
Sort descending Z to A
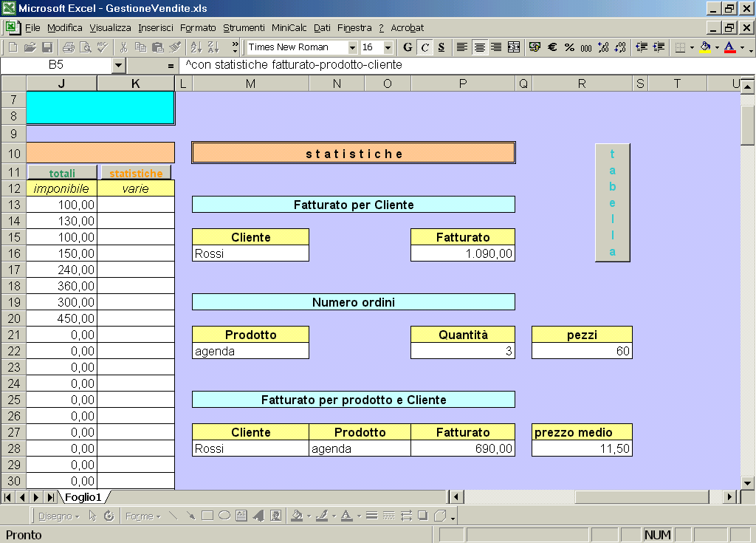pos(213,47)
